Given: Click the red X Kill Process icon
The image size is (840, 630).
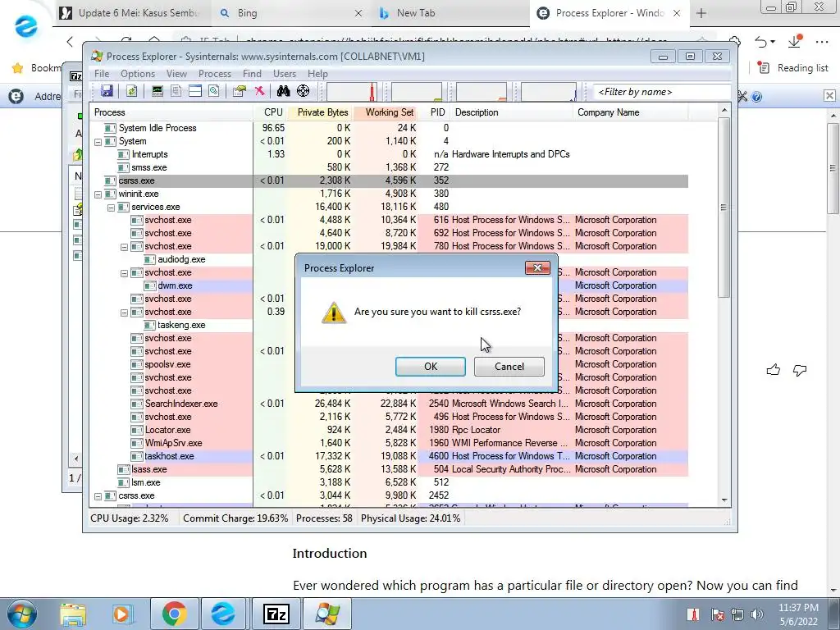Looking at the screenshot, I should [260, 91].
